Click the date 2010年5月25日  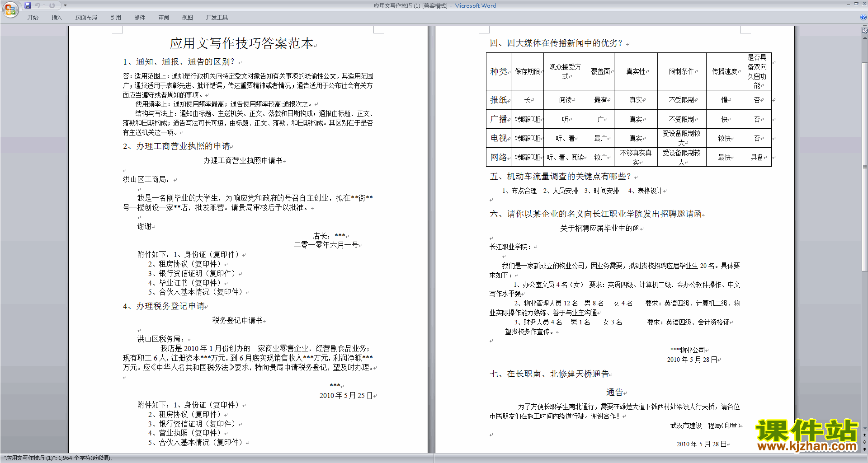pos(346,396)
